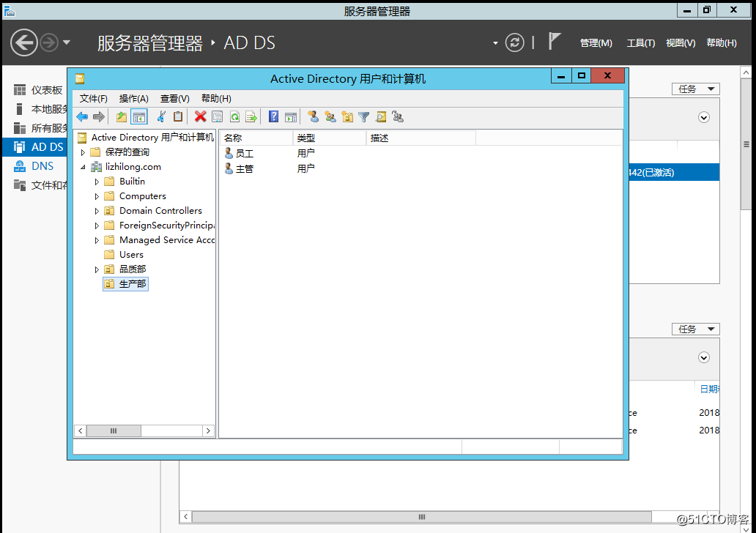Create new user with toolbar icon
This screenshot has height=533, width=756.
(x=314, y=116)
